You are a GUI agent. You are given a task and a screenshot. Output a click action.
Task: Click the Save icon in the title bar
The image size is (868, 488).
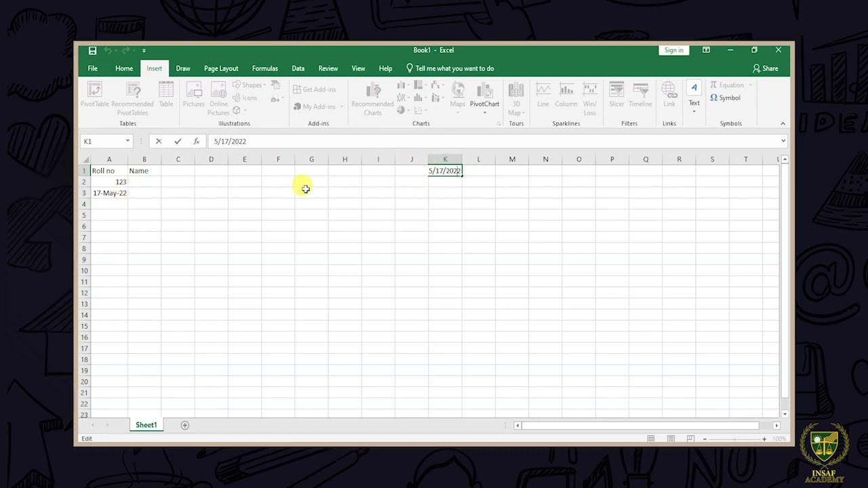coord(92,50)
